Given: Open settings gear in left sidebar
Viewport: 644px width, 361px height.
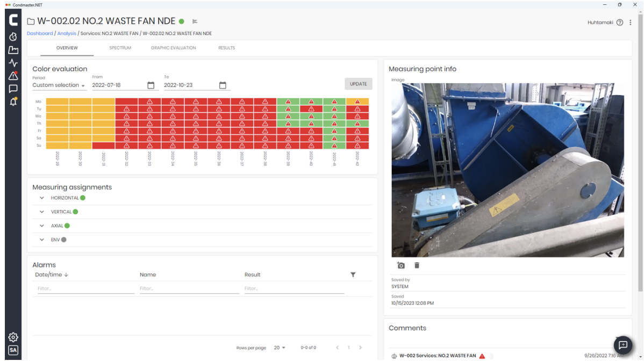Looking at the screenshot, I should 13,337.
